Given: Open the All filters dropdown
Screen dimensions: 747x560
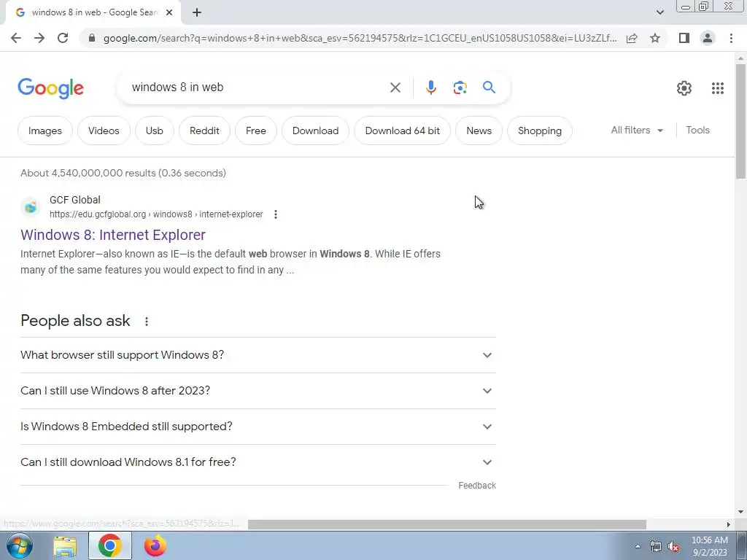Looking at the screenshot, I should click(637, 130).
